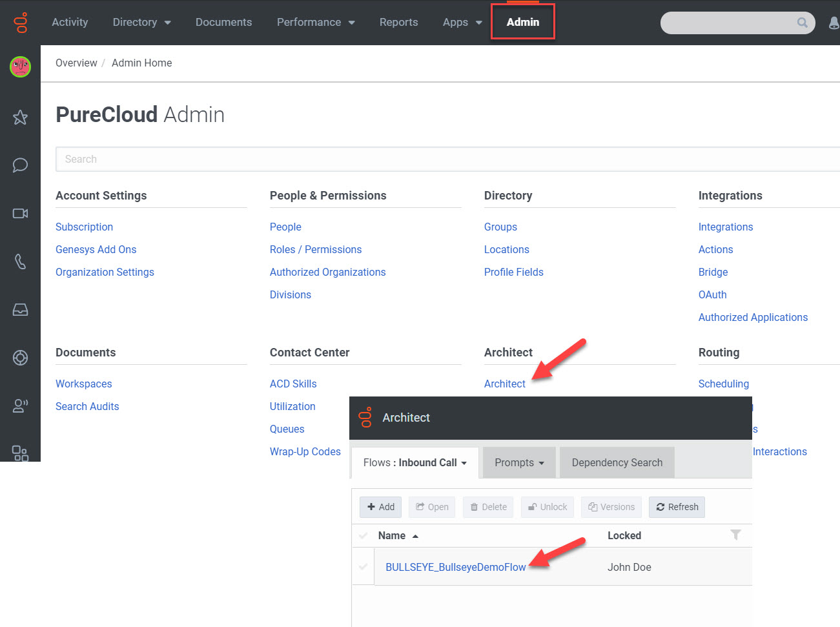
Task: Open the Scheduling link
Action: pos(724,384)
